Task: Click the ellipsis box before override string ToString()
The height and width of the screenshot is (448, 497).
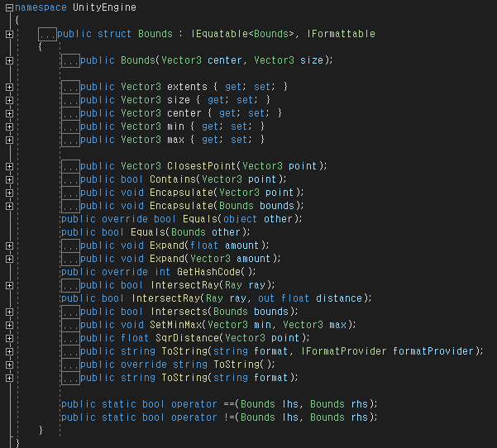Action: click(70, 365)
